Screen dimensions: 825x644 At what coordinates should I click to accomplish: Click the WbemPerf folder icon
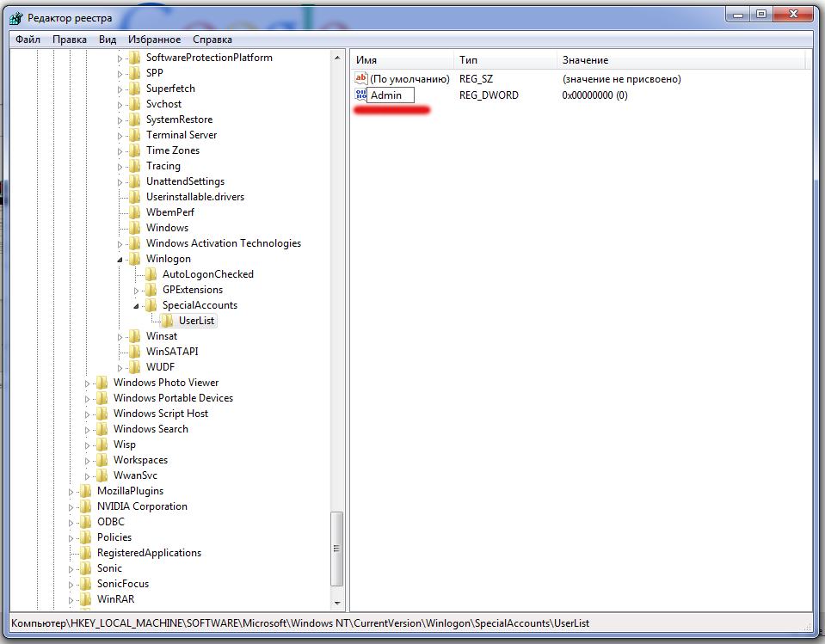click(135, 212)
